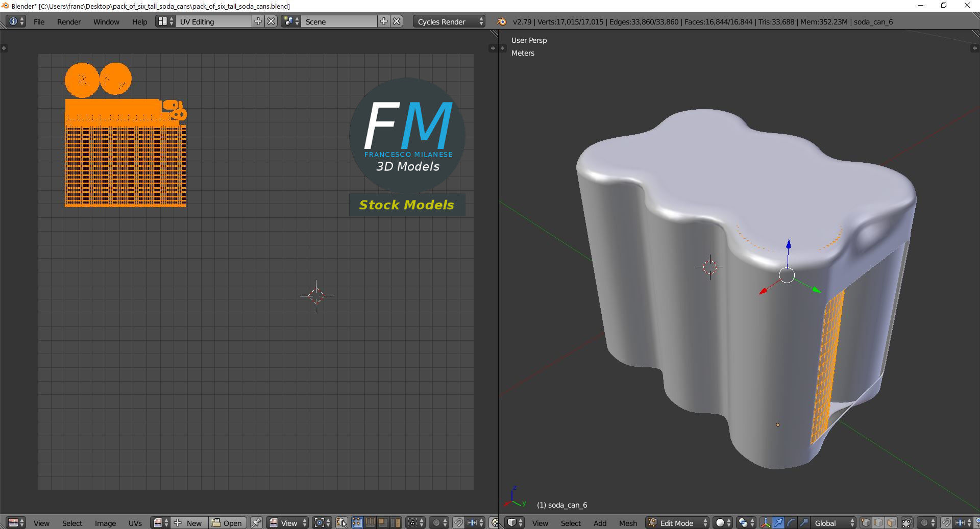Toggle pin image icon
980x529 pixels.
coord(256,523)
